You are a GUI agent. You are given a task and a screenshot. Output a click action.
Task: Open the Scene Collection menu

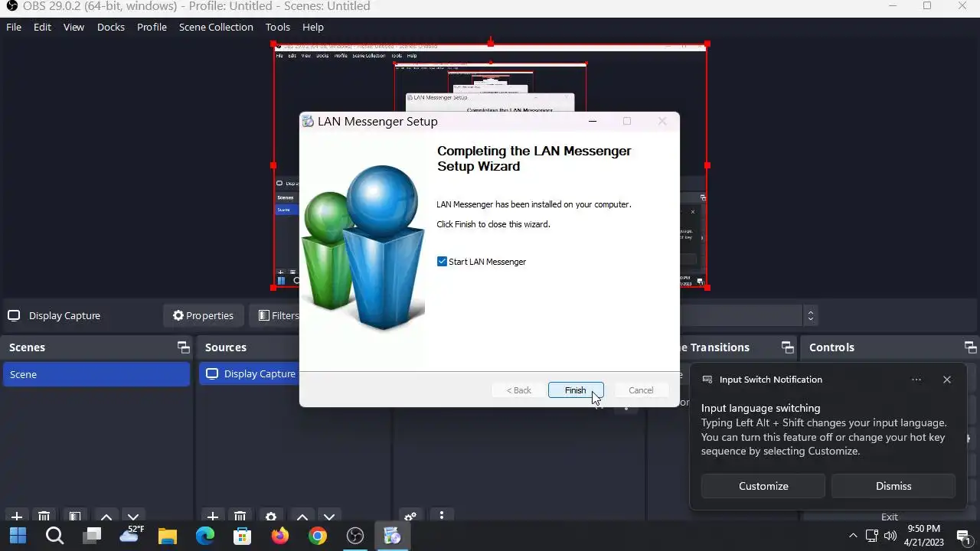pos(216,27)
